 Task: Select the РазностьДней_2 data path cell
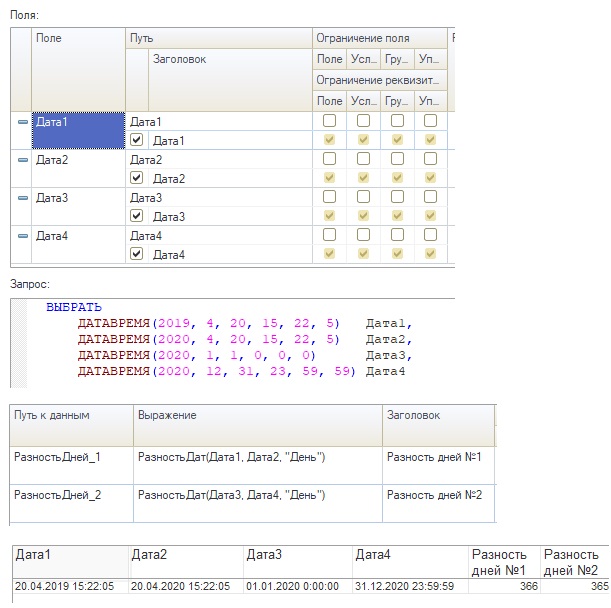[x=71, y=503]
